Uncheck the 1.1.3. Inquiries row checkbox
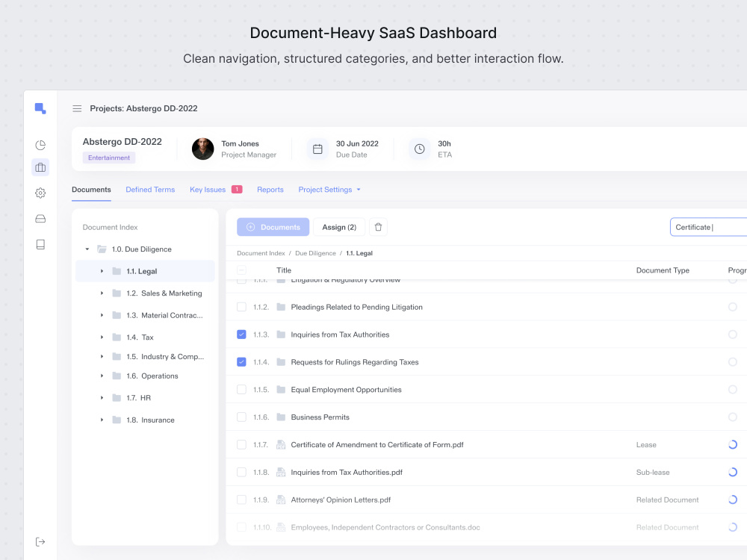 [241, 335]
